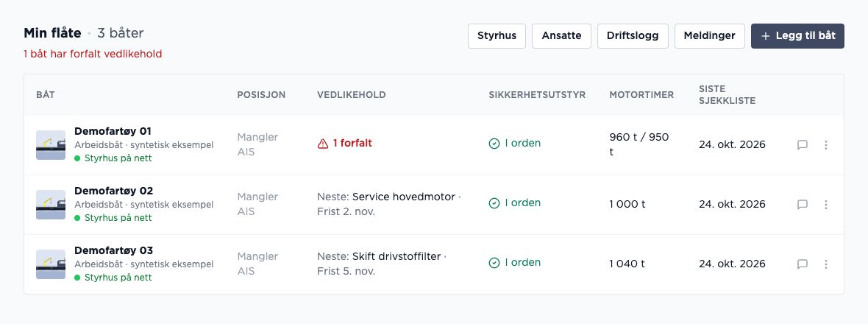The height and width of the screenshot is (324, 868).
Task: Open message icon for Demofartøy 01
Action: [x=802, y=145]
